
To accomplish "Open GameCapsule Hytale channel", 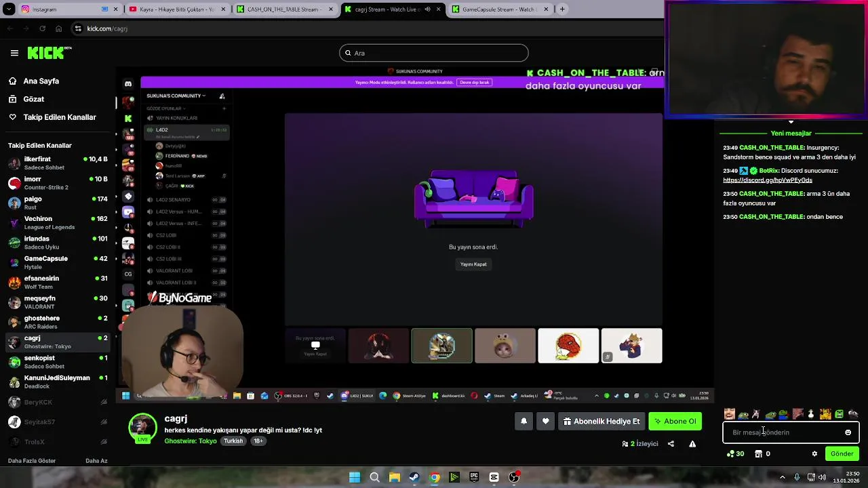I will (x=58, y=262).
